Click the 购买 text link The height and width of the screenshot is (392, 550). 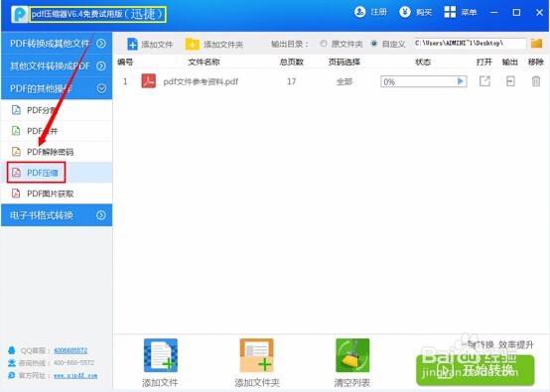(424, 12)
